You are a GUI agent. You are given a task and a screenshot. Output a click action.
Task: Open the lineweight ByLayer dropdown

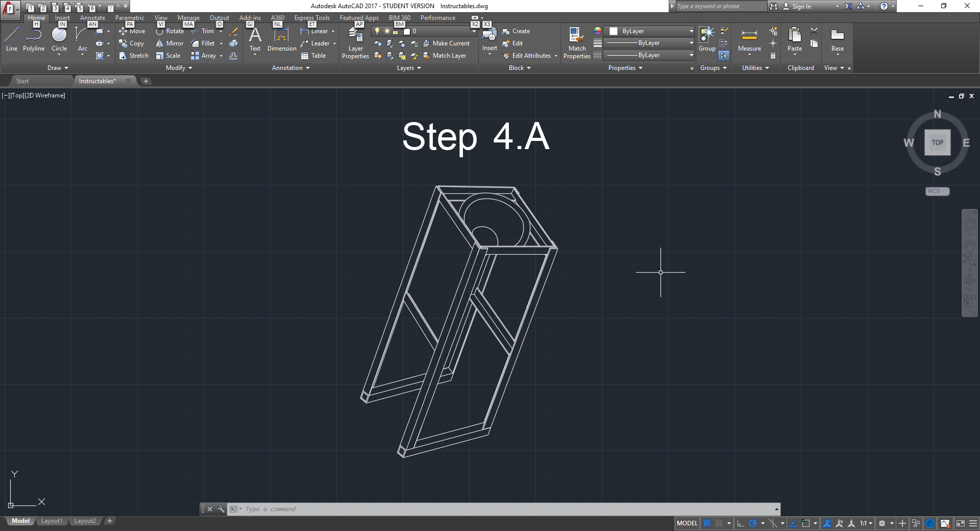pos(649,43)
